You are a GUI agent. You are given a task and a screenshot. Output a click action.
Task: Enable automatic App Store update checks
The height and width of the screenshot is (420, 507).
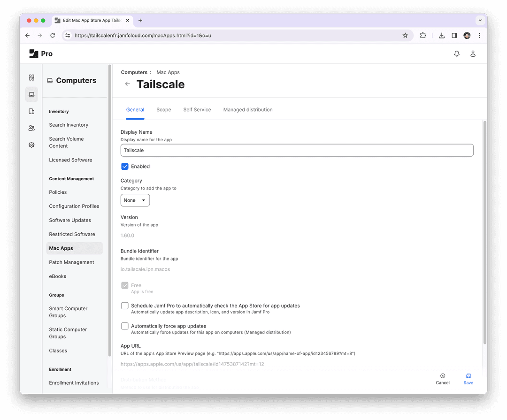124,305
